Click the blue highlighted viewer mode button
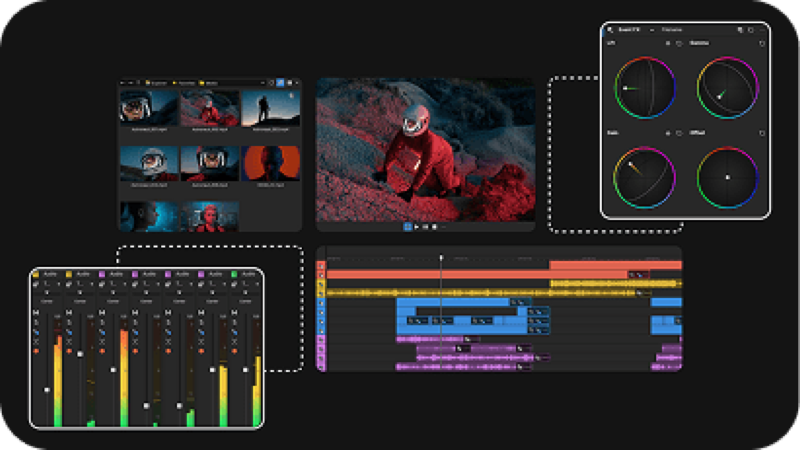Screen dimensions: 800x450 (x=408, y=227)
